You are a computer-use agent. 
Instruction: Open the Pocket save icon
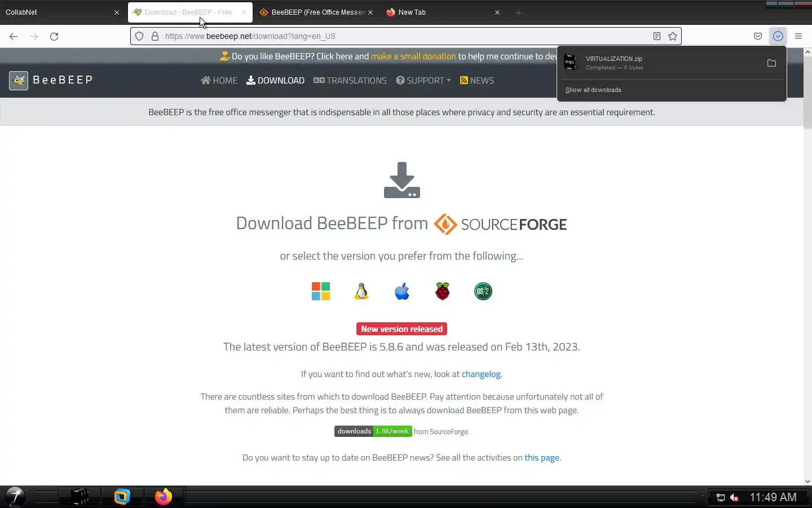pos(758,36)
